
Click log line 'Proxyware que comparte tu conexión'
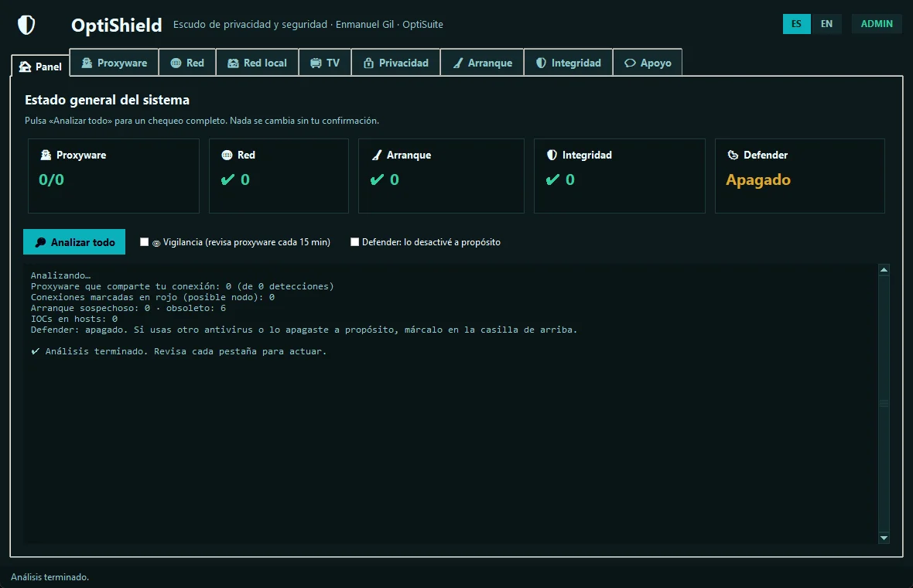[x=183, y=286]
